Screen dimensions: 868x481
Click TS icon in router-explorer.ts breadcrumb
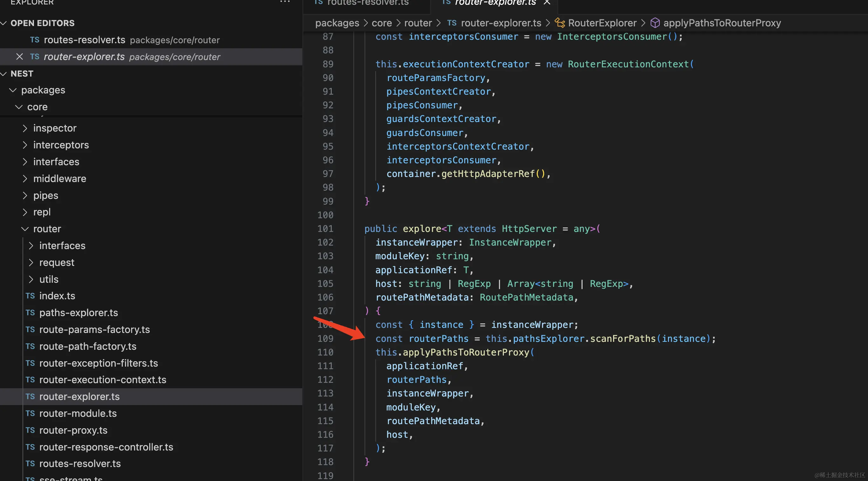point(451,23)
